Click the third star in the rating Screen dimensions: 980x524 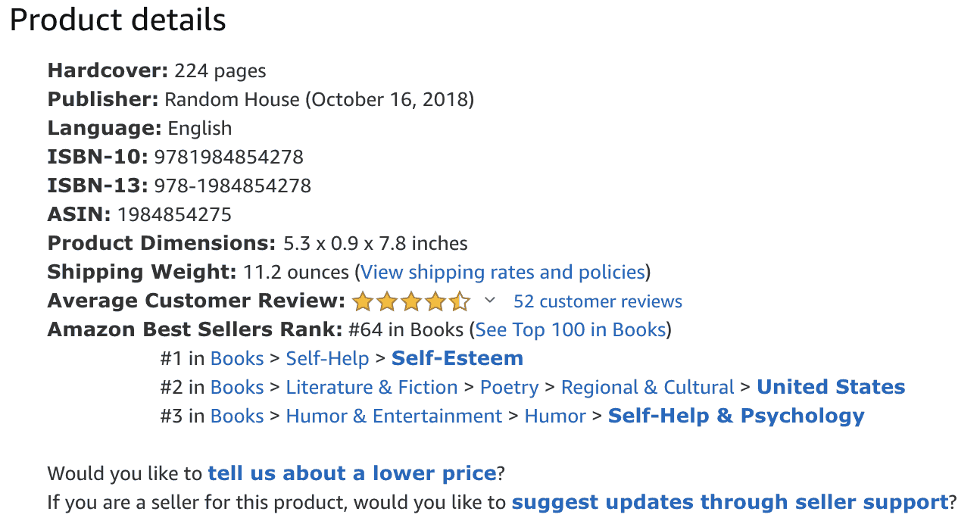pyautogui.click(x=410, y=301)
